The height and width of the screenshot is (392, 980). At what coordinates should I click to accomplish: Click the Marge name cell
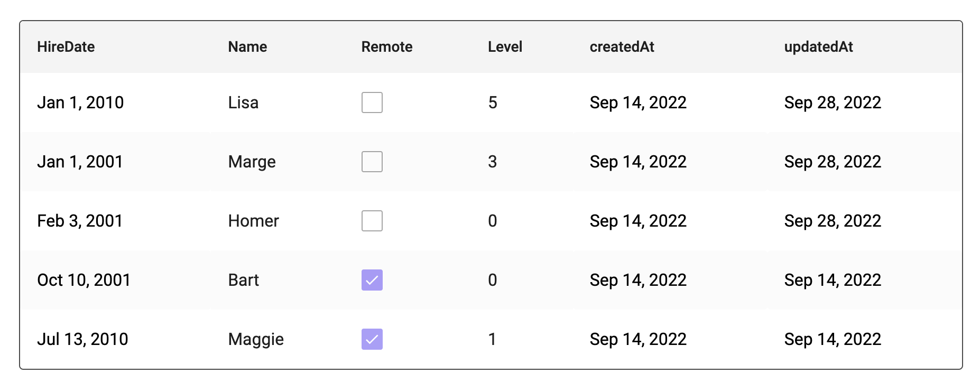click(x=252, y=162)
